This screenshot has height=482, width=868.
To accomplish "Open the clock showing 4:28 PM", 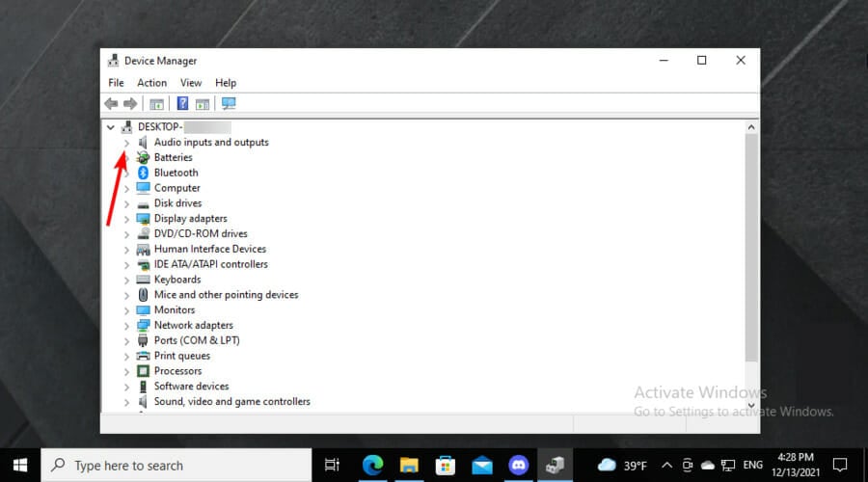I will (796, 465).
